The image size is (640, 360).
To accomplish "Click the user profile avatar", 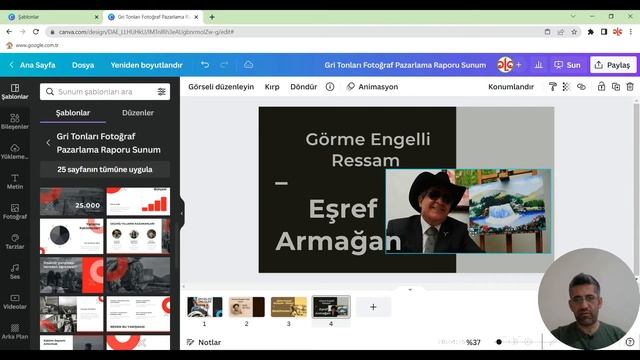I will (505, 65).
